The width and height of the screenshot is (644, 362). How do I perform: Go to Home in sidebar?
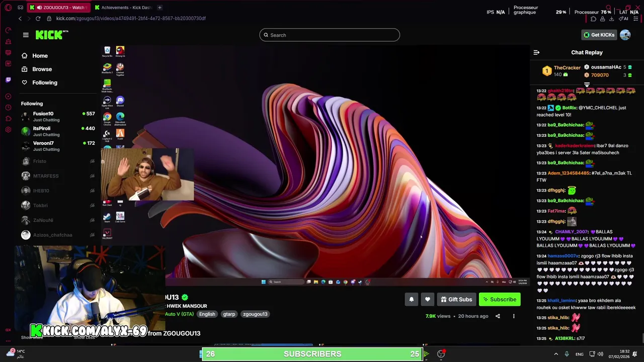(40, 56)
